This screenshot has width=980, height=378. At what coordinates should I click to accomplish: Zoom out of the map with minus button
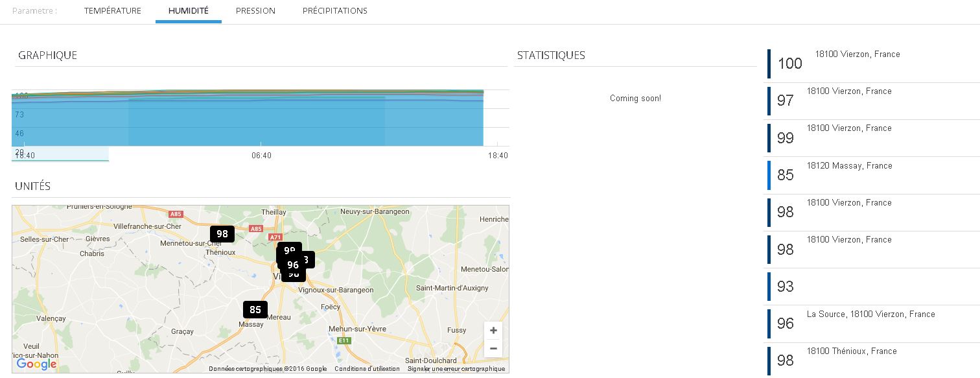click(493, 349)
